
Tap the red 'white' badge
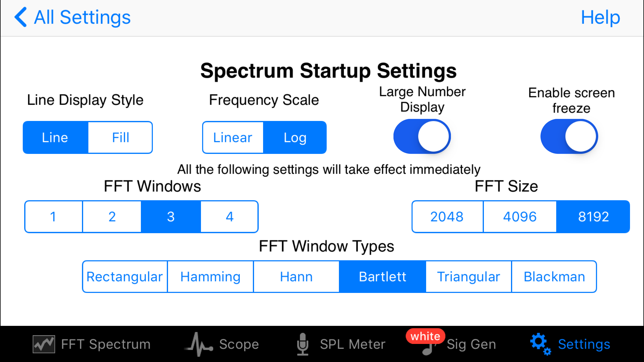click(425, 336)
